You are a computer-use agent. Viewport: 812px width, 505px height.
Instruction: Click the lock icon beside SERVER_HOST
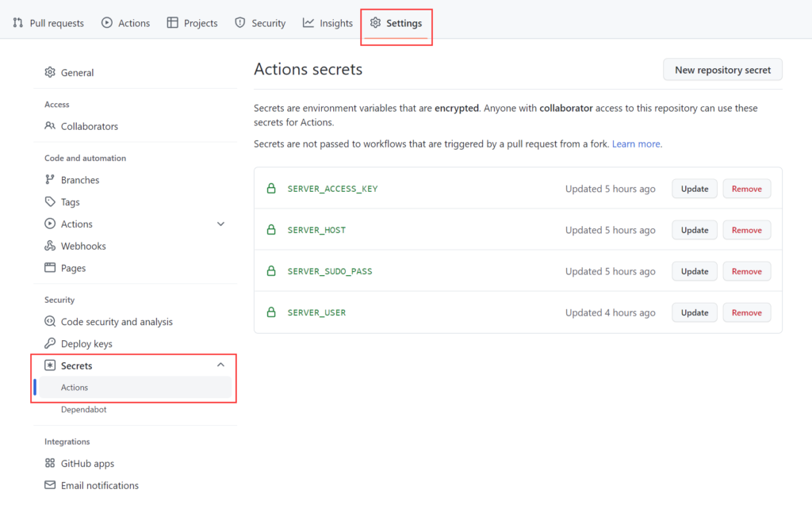pyautogui.click(x=271, y=230)
